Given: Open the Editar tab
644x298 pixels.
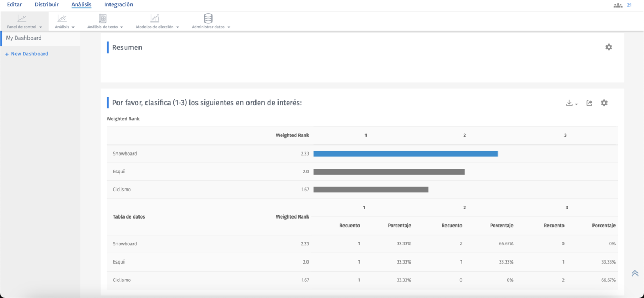Looking at the screenshot, I should pos(14,5).
